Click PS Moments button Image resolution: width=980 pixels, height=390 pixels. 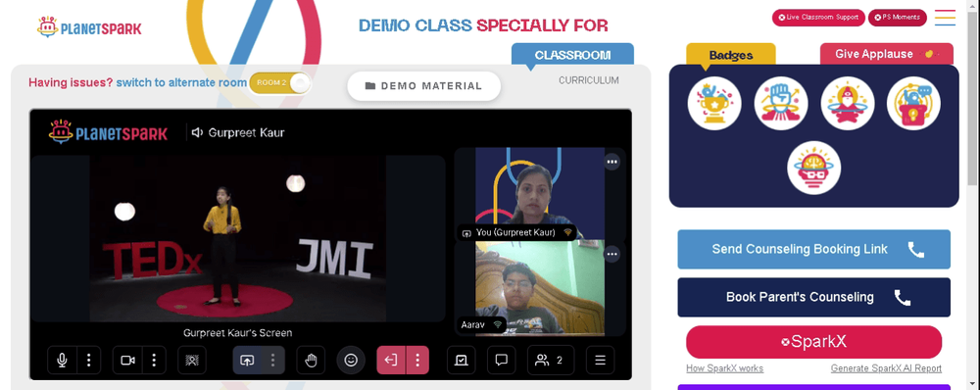pyautogui.click(x=897, y=18)
